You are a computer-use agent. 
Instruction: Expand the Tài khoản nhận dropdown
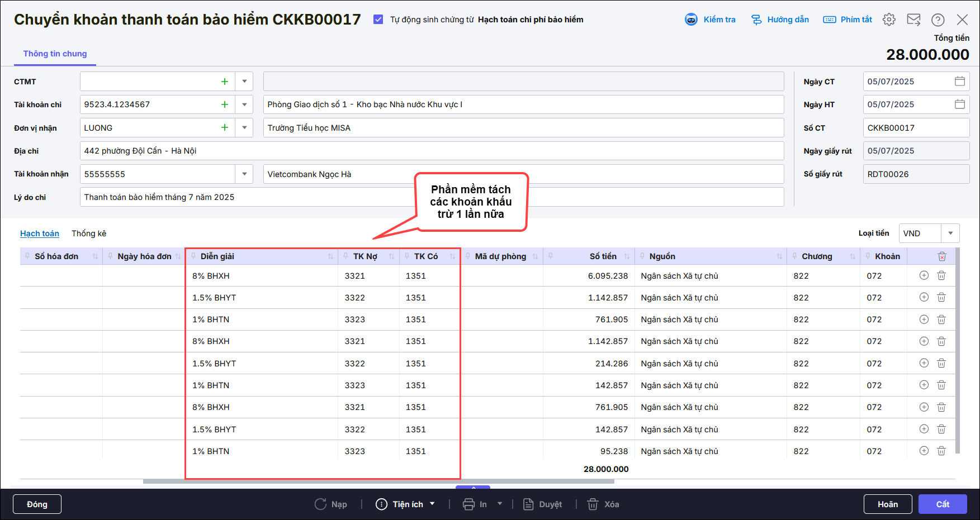point(244,174)
